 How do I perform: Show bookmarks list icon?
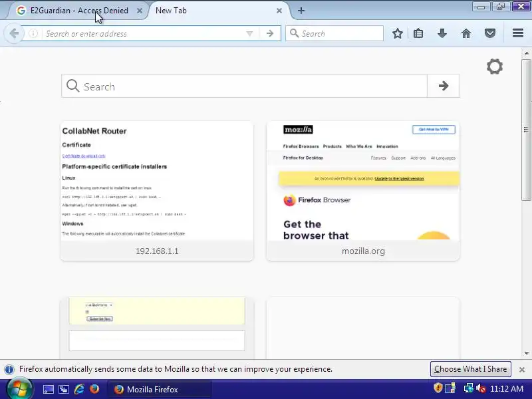coord(418,33)
